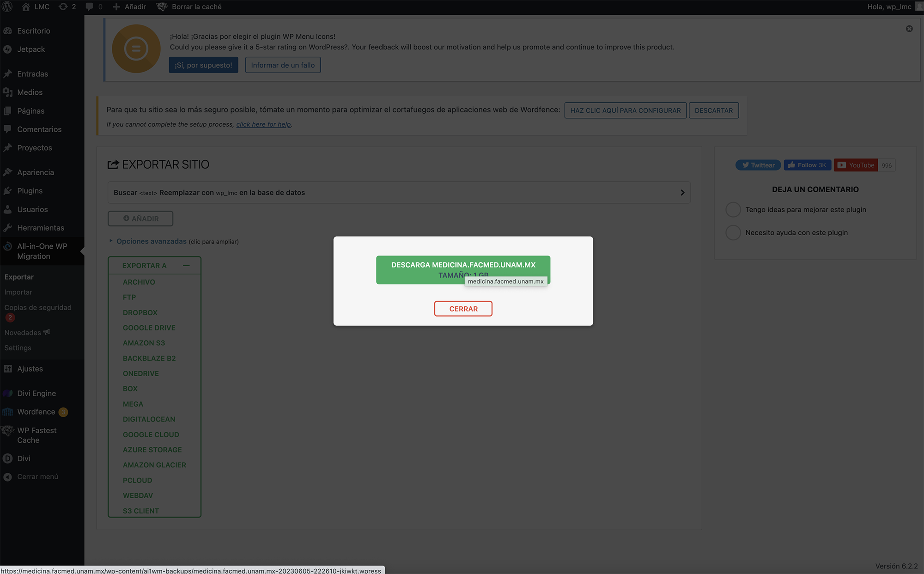Click the Divi Engine icon

click(7, 393)
